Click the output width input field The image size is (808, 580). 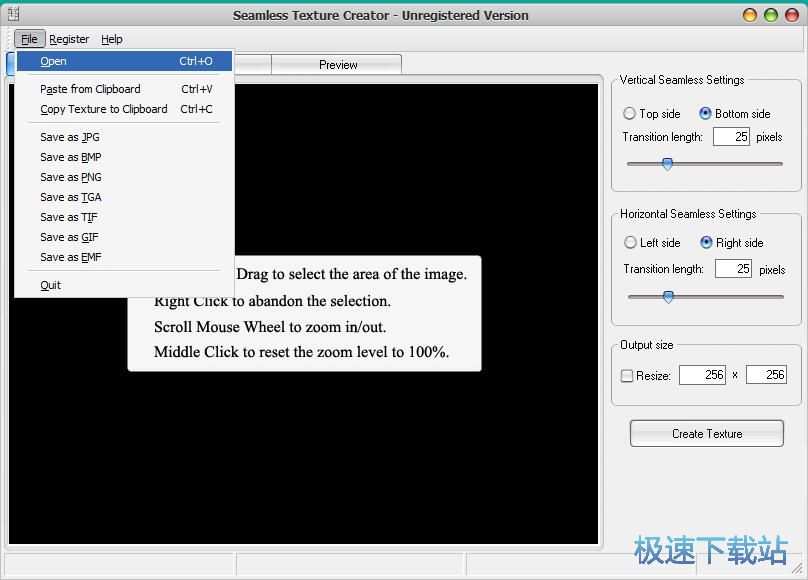[702, 375]
